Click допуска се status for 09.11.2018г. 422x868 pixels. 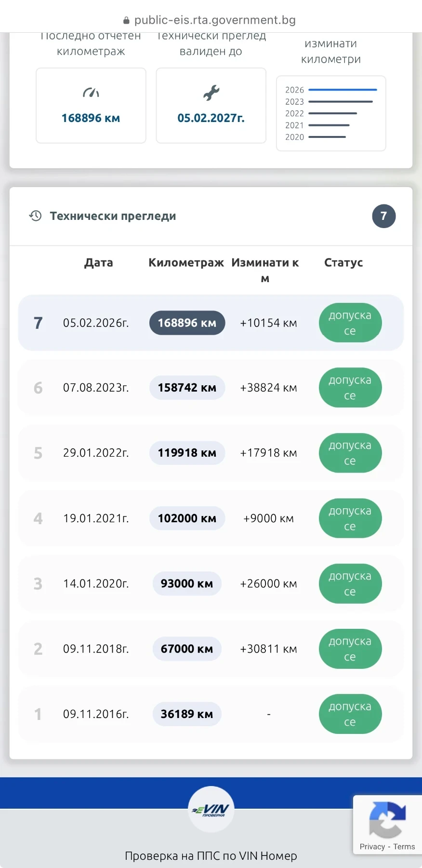point(350,649)
